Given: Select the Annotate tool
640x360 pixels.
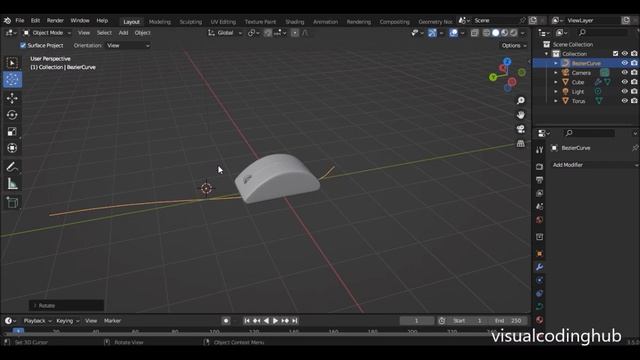Looking at the screenshot, I should tap(12, 167).
